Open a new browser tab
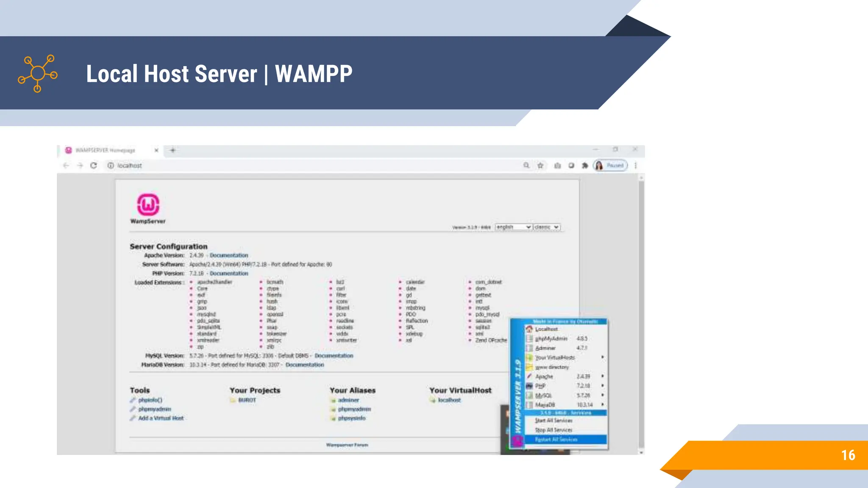Viewport: 868px width, 488px height. 172,150
